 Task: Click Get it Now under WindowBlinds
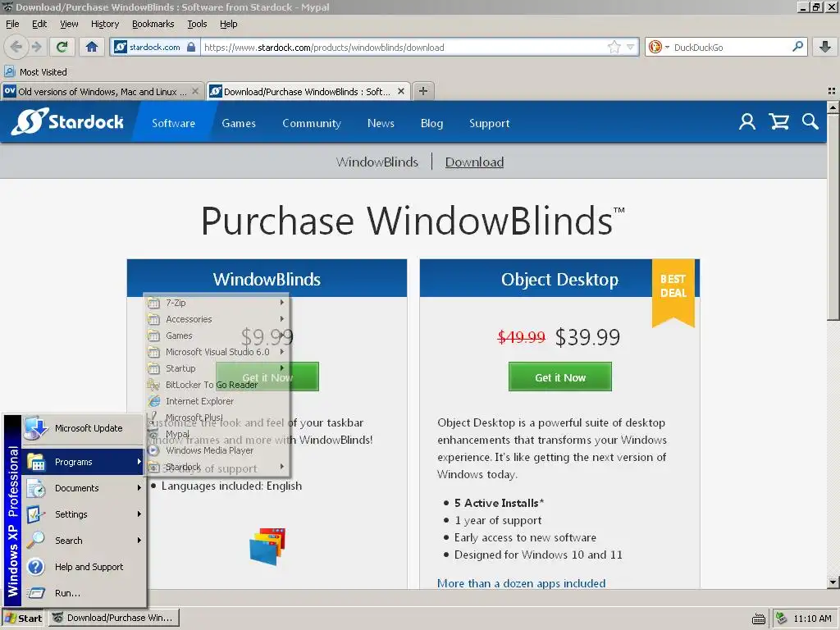[267, 377]
